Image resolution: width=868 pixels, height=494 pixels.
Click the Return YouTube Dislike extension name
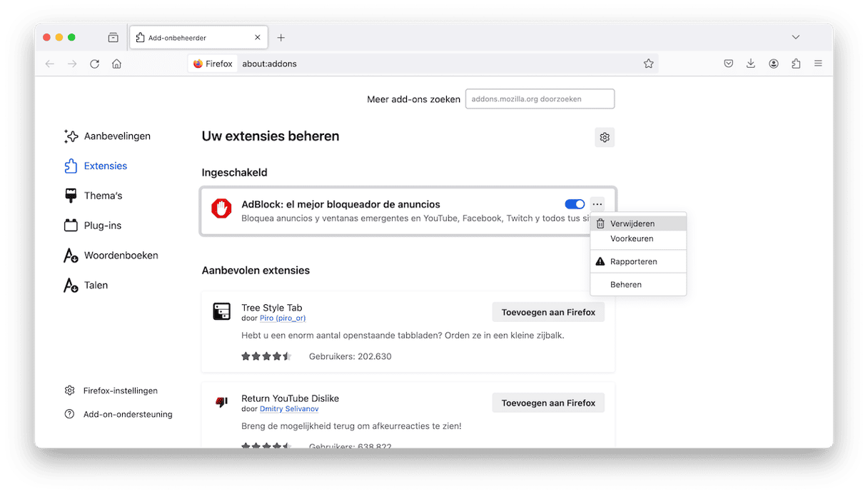(290, 398)
